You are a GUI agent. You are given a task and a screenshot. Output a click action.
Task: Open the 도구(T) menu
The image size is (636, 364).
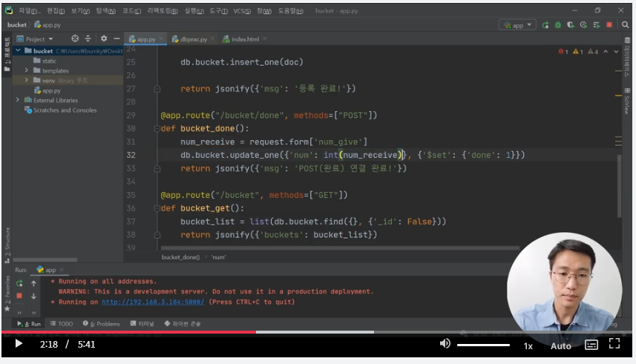click(218, 11)
